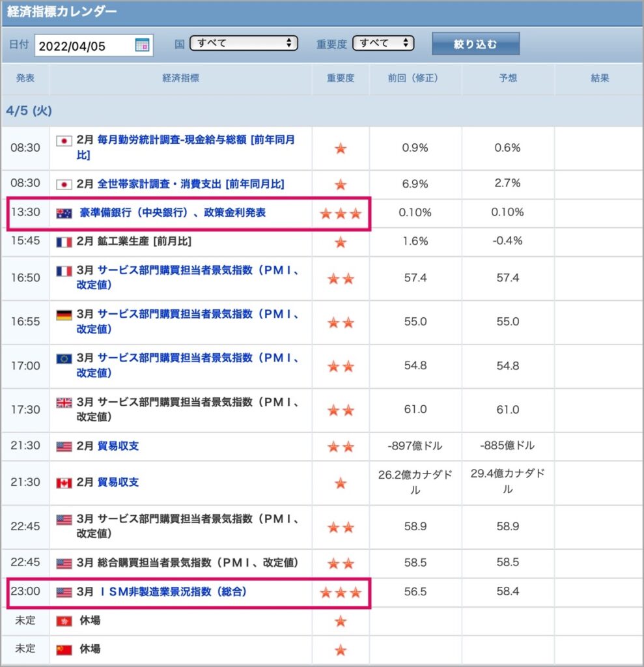Click the 重要度 column header

(x=341, y=78)
